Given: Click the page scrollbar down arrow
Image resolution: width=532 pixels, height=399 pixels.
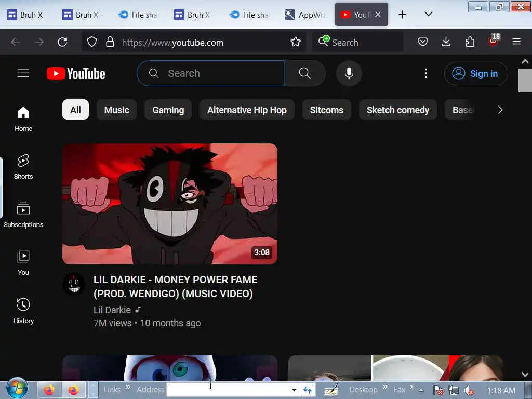Looking at the screenshot, I should [x=525, y=374].
